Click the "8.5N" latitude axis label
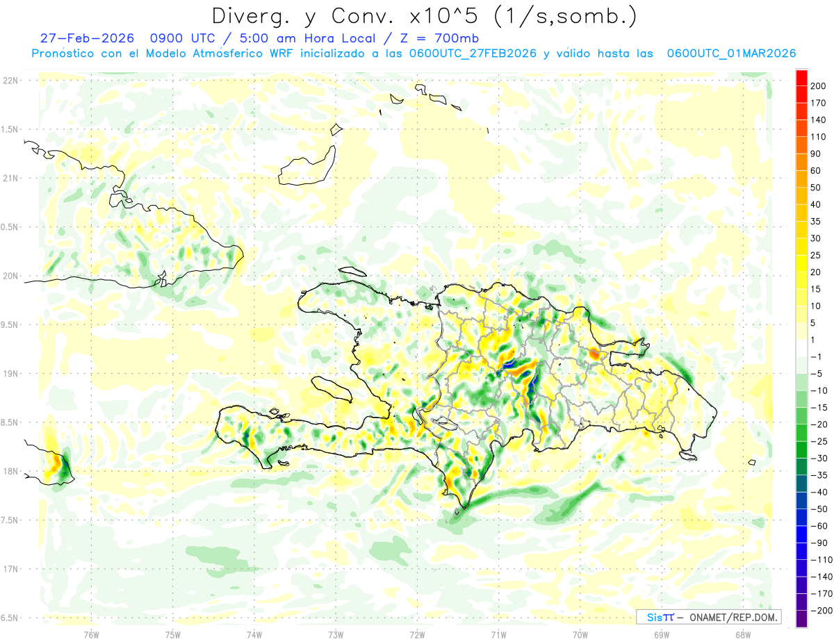834x644 pixels. [x=10, y=422]
